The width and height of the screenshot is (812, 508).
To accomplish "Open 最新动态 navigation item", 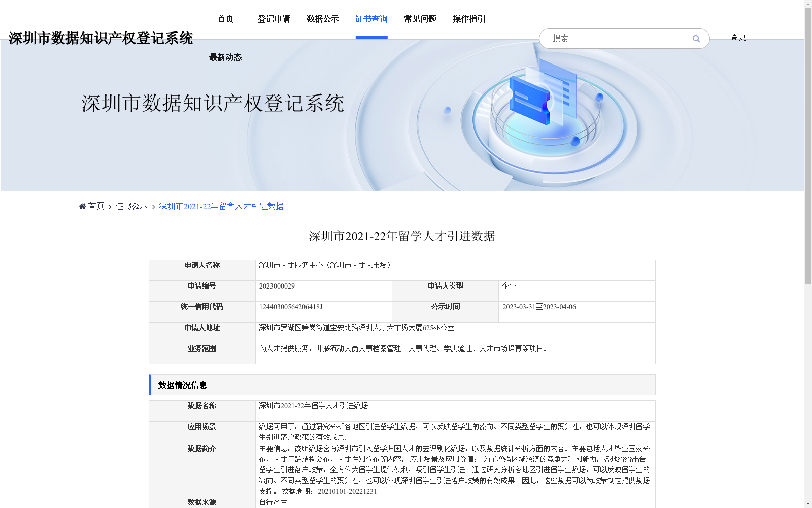I will click(225, 57).
